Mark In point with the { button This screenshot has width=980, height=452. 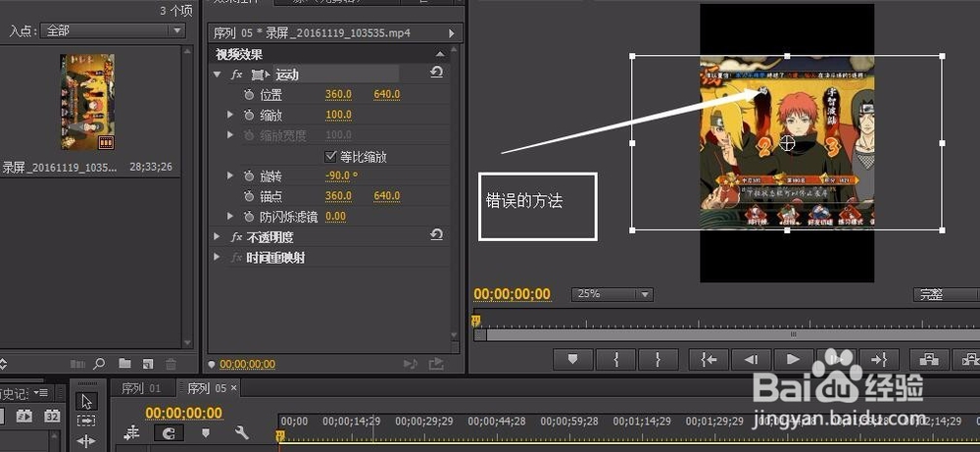pyautogui.click(x=615, y=359)
